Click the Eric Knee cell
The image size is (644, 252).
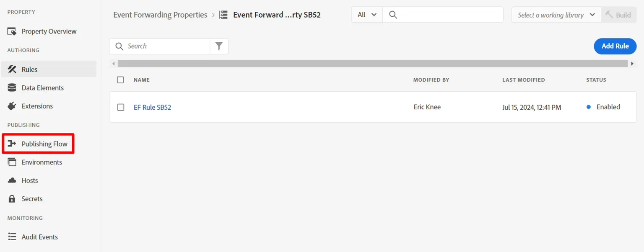tap(427, 107)
